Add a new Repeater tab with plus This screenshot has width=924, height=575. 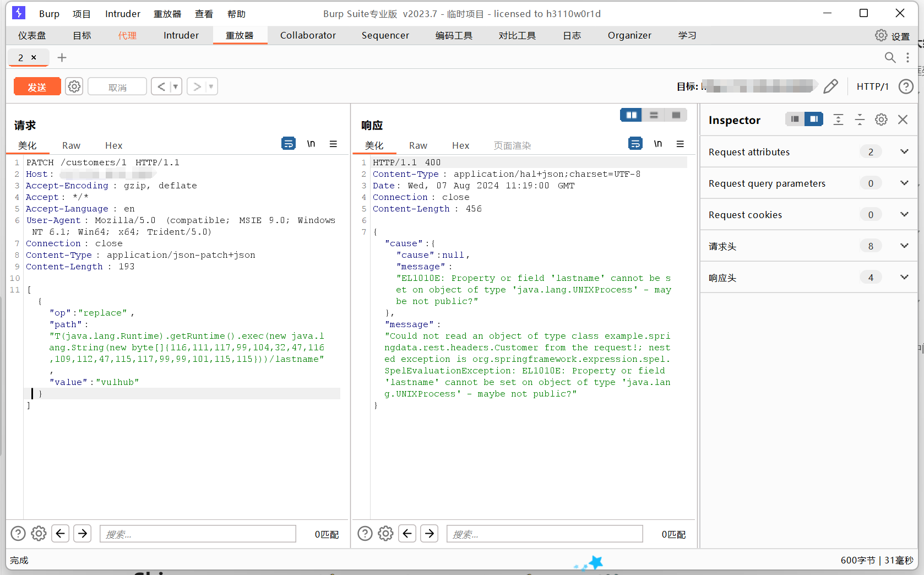pyautogui.click(x=62, y=57)
